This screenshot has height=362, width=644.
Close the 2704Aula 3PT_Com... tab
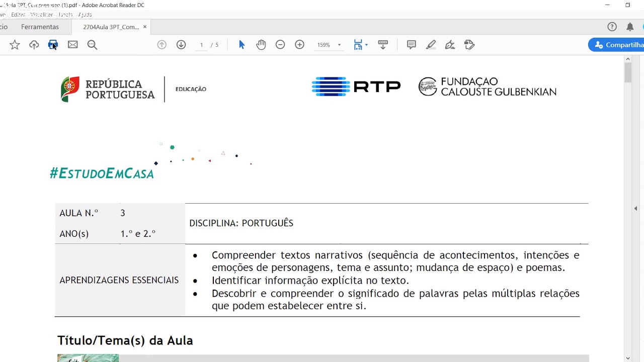(145, 27)
